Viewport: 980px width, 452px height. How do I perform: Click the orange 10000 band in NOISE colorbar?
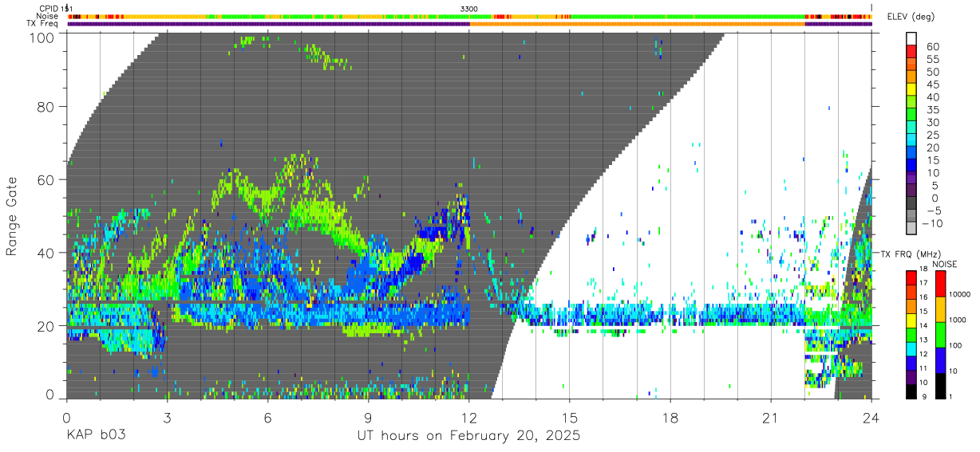coord(941,309)
